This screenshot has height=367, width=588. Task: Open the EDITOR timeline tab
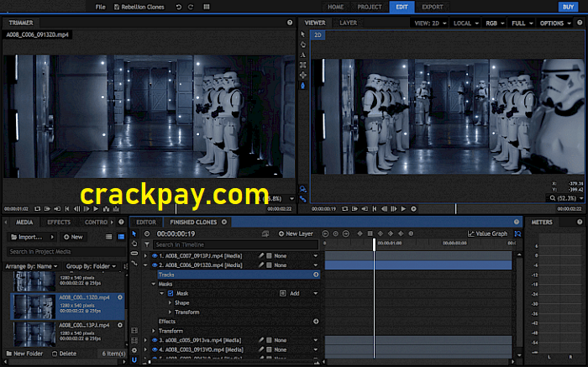[x=146, y=222]
